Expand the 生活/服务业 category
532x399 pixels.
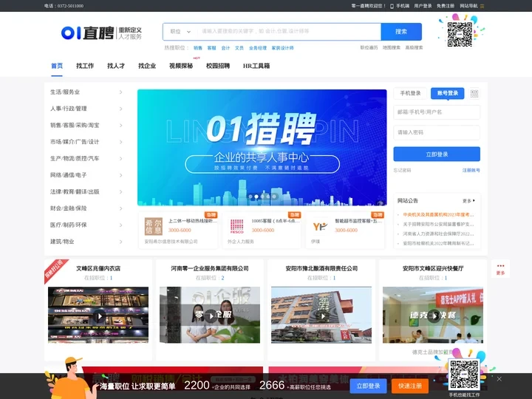120,92
